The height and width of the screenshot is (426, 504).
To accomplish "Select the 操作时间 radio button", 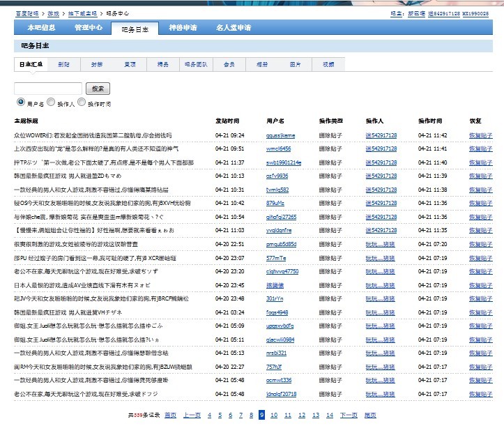I will (82, 102).
